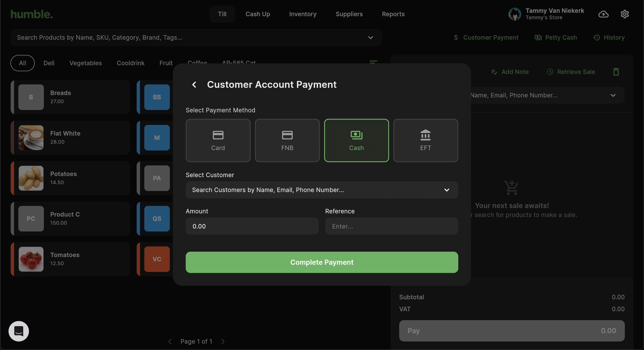
Task: Go to previous products page
Action: (170, 341)
